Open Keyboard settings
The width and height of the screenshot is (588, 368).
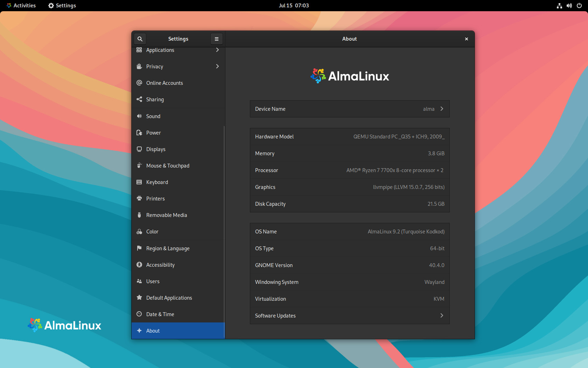point(178,182)
